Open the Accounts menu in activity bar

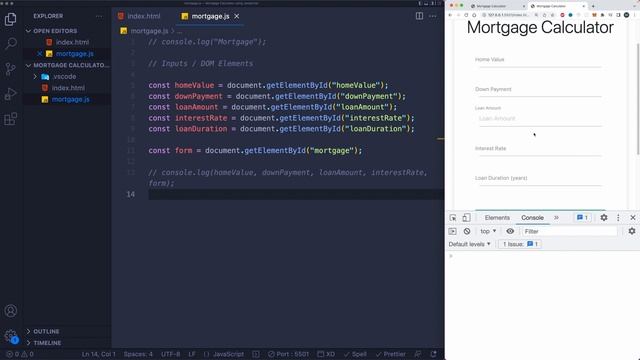pyautogui.click(x=11, y=311)
